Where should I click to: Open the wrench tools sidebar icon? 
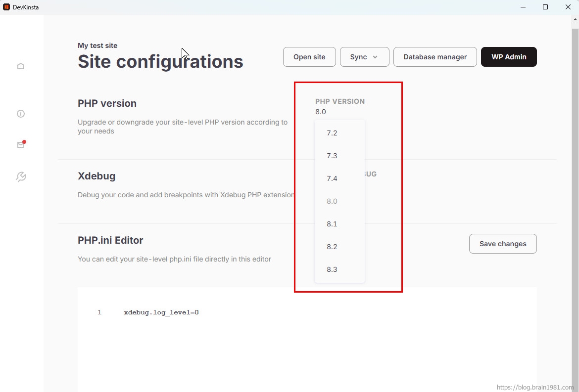click(x=21, y=177)
